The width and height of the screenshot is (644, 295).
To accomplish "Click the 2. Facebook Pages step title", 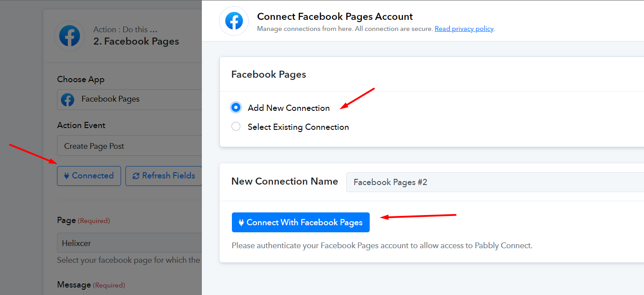I will (136, 42).
